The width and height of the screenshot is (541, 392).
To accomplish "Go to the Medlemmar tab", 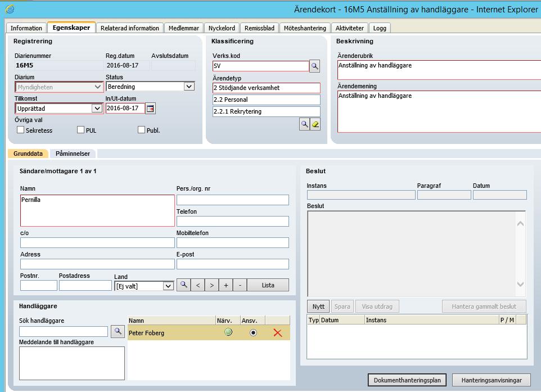I will 184,28.
